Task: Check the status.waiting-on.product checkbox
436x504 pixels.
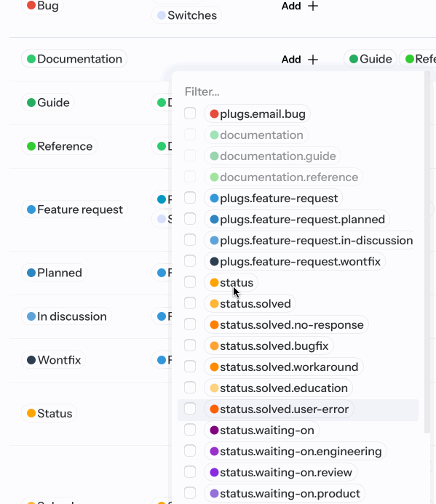Action: pyautogui.click(x=190, y=493)
